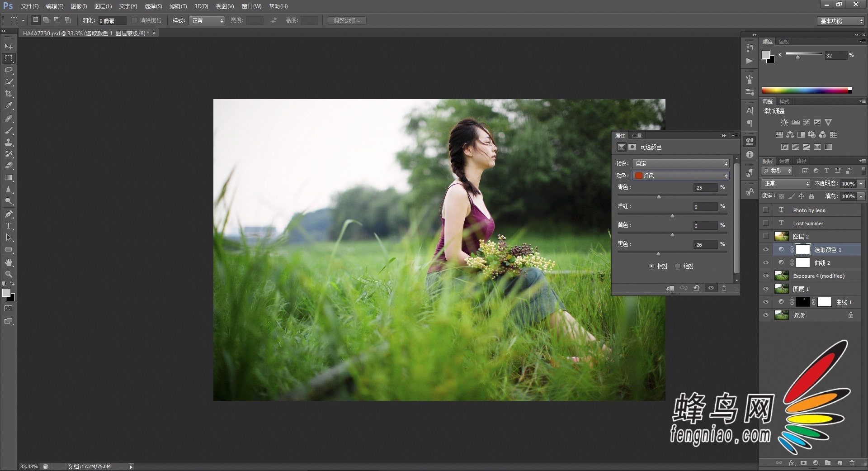This screenshot has width=868, height=471.
Task: Select the Quick Selection tool
Action: click(x=9, y=82)
